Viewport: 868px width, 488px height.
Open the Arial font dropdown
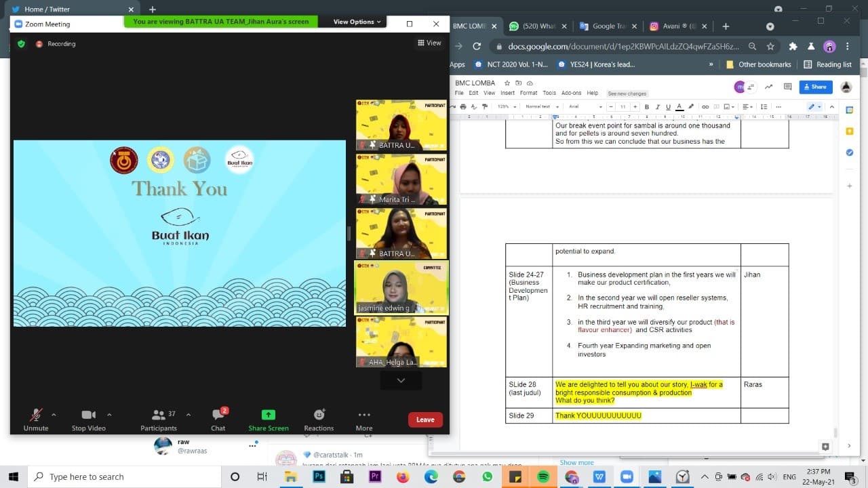pos(585,106)
